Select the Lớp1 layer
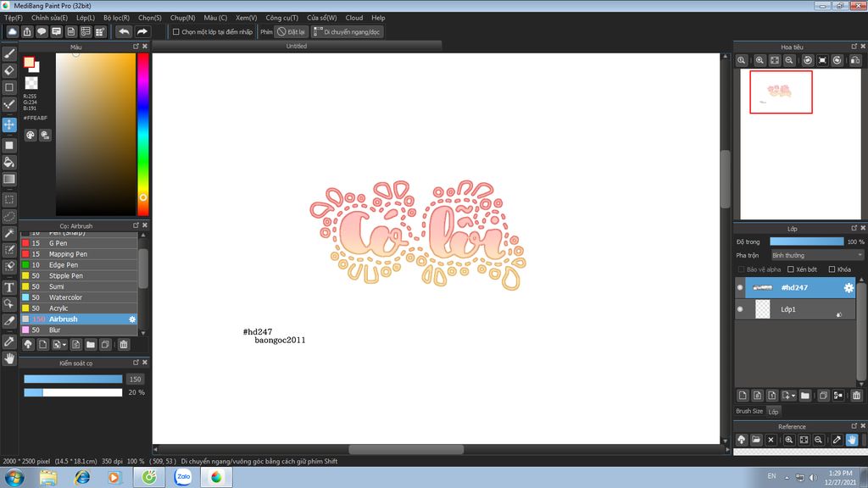Screen dimensions: 868x488 (x=797, y=309)
